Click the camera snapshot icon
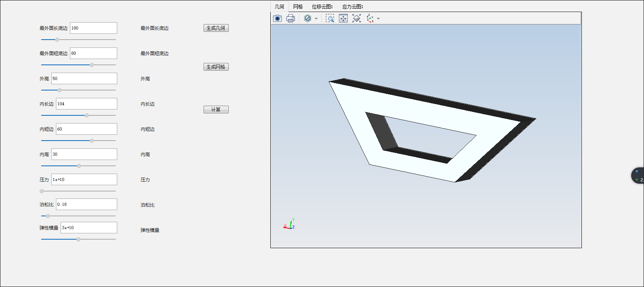 [277, 18]
